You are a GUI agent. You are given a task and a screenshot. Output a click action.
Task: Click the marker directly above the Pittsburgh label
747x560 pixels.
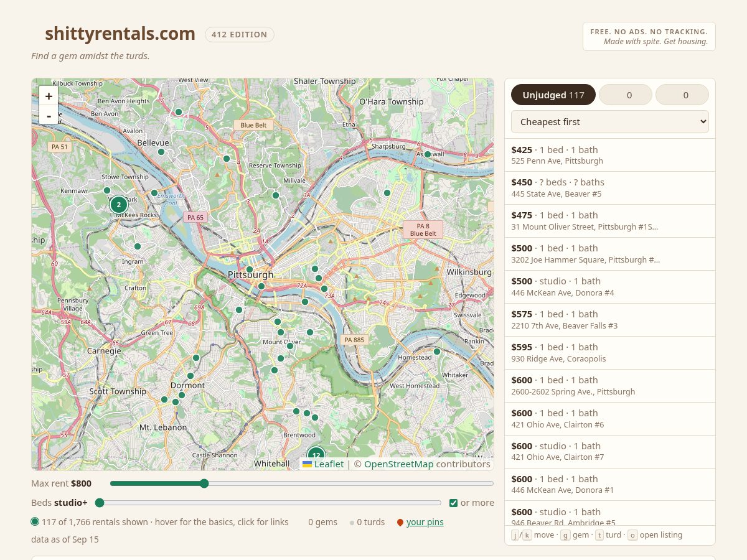(x=250, y=269)
